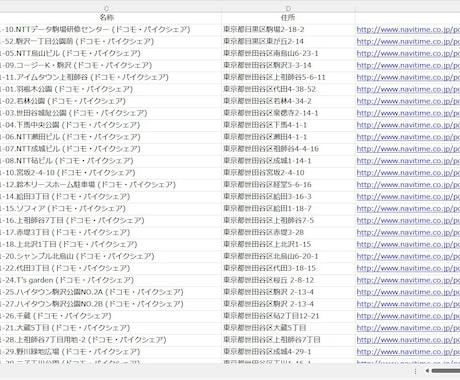Viewport: 460px width, 380px height.
Task: Select the ソフィア name cell
Action: point(111,209)
